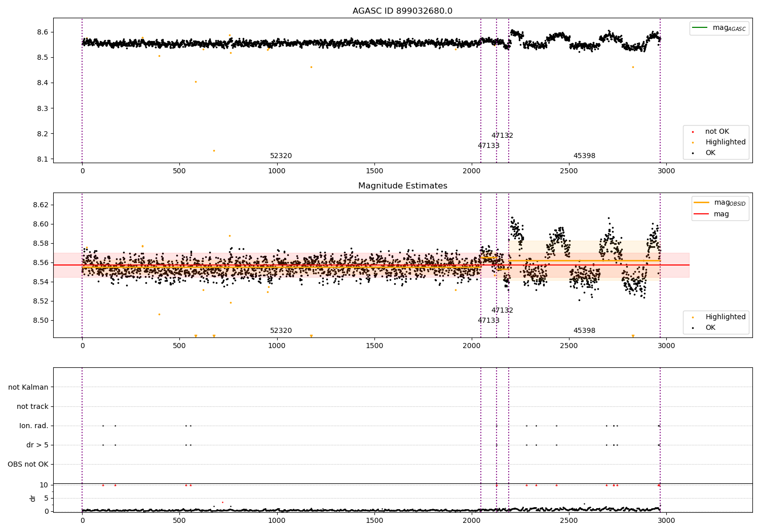Select 'OK' entry in the Magnitude Estimates legend
The image size is (760, 532).
(x=710, y=328)
